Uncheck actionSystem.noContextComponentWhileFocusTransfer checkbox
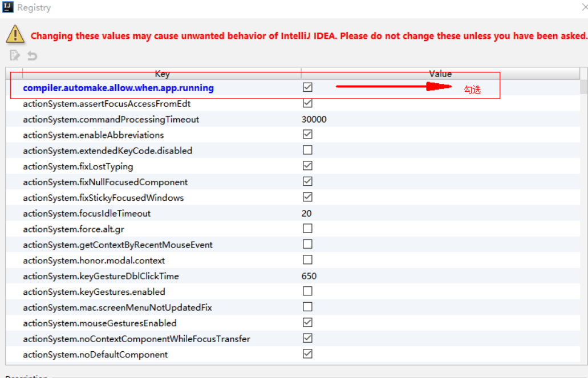Viewport: 588px width, 378px height. click(307, 338)
